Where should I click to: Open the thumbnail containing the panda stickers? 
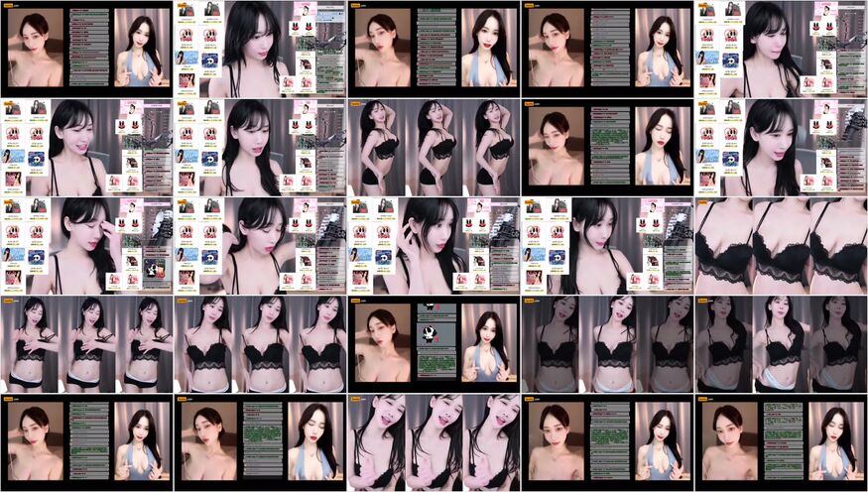[x=434, y=343]
